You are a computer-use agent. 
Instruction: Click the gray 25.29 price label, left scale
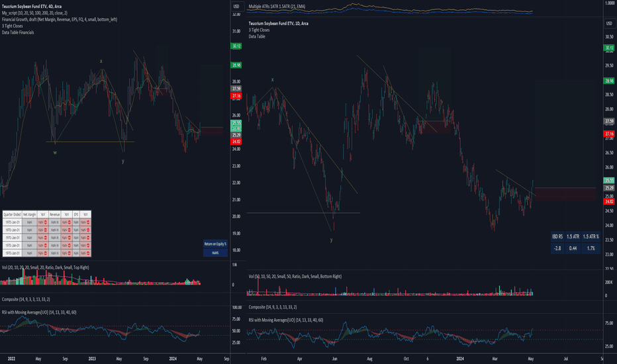point(236,135)
